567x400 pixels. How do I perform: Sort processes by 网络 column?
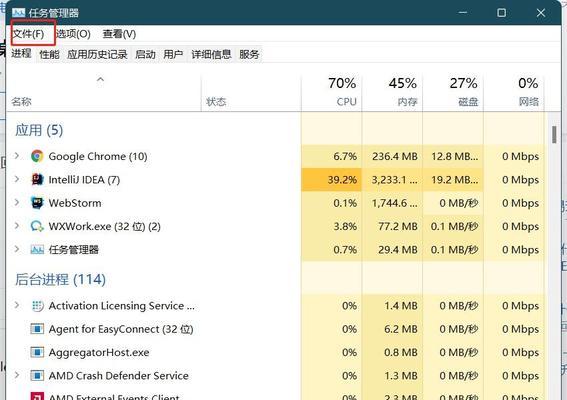529,102
